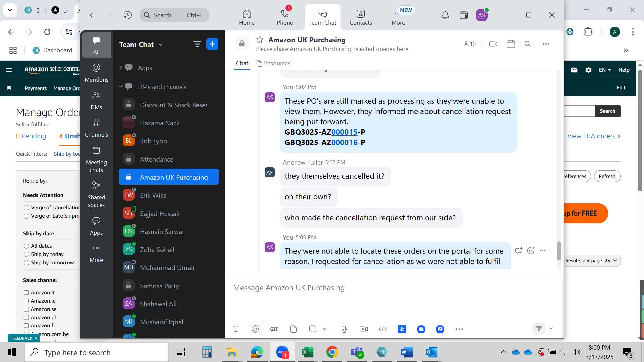Open composer more options ellipsis
The image size is (644, 362).
(x=459, y=329)
